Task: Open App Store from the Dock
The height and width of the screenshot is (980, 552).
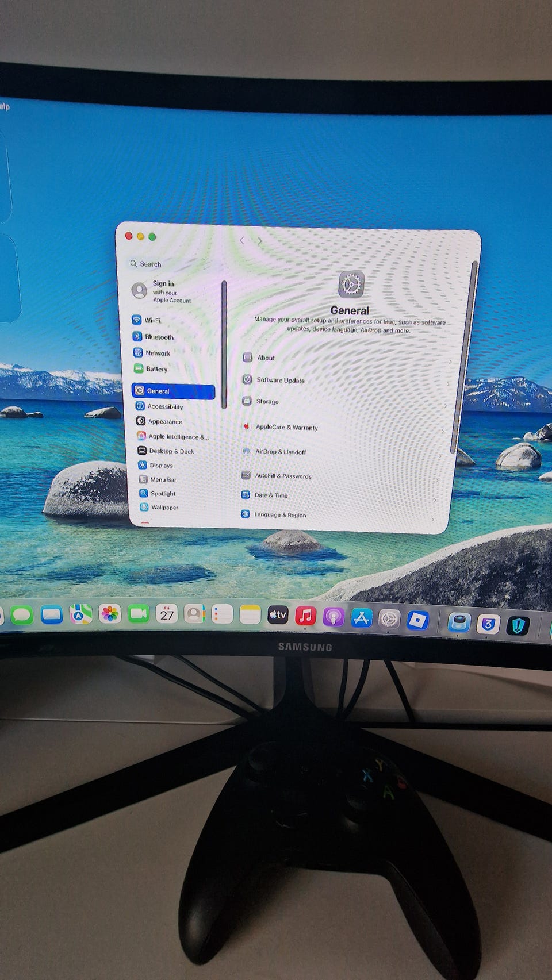Action: [361, 618]
